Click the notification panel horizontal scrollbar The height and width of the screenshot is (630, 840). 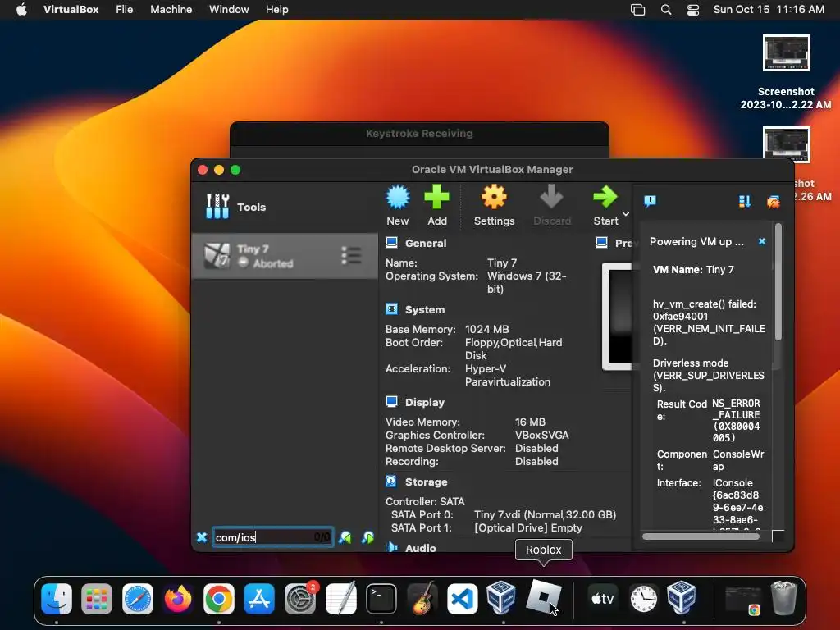701,536
